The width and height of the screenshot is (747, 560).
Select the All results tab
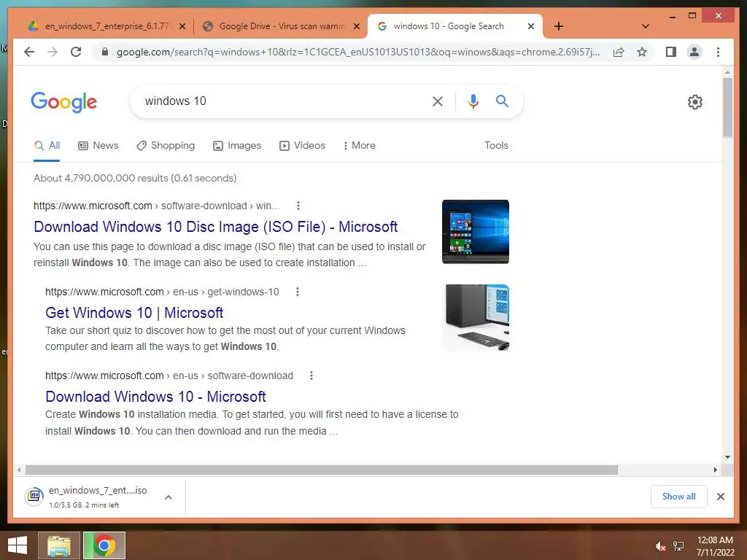(x=47, y=145)
